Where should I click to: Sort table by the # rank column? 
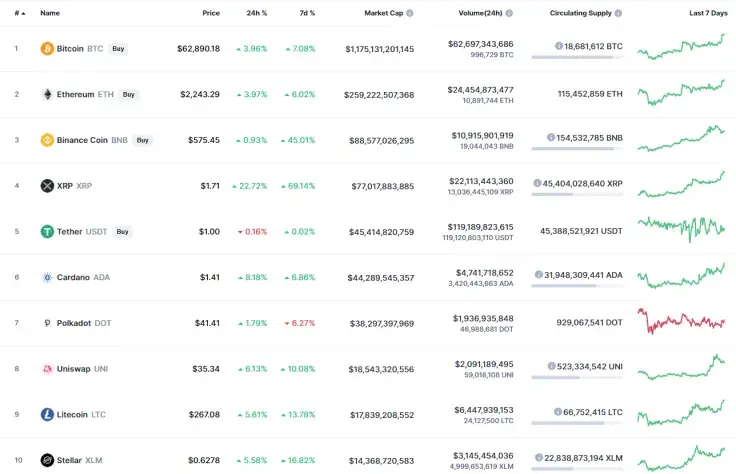coord(19,13)
